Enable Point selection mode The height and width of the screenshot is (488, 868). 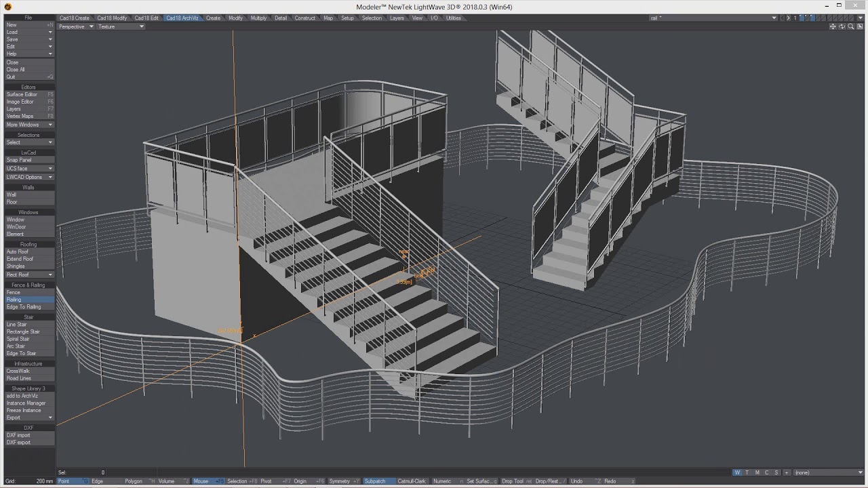pyautogui.click(x=73, y=481)
